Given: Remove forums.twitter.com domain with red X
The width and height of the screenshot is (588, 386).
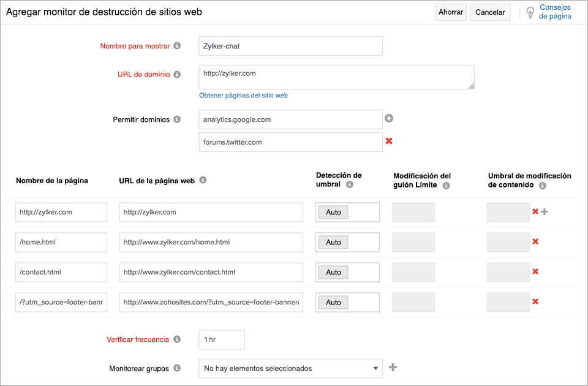Looking at the screenshot, I should coord(388,142).
